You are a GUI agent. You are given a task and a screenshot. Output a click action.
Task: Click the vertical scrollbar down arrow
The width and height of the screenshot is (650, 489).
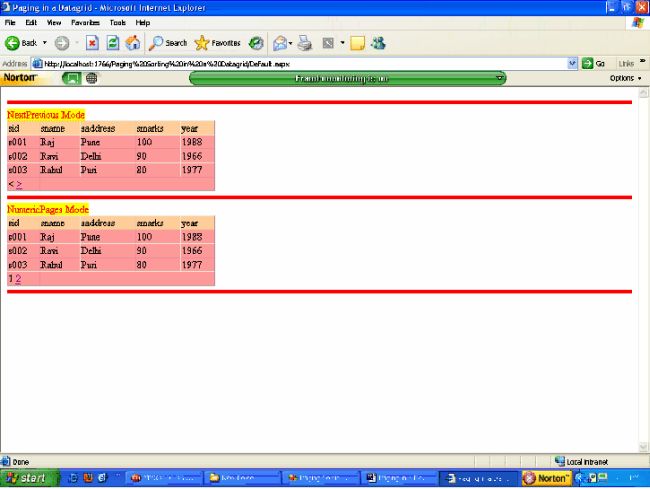pos(643,447)
